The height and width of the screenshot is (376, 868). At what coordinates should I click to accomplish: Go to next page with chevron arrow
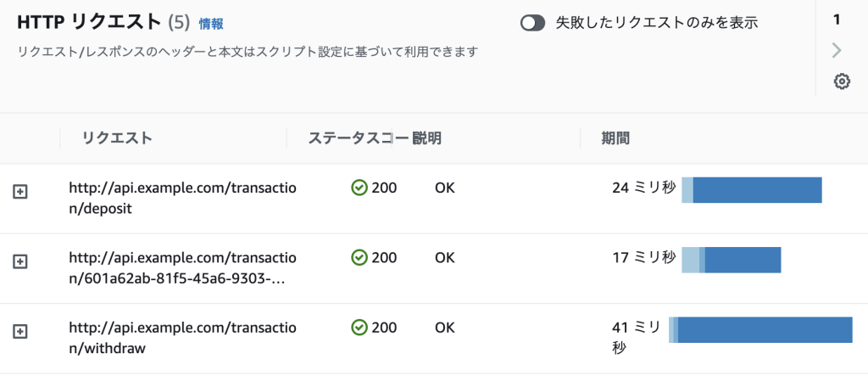837,51
